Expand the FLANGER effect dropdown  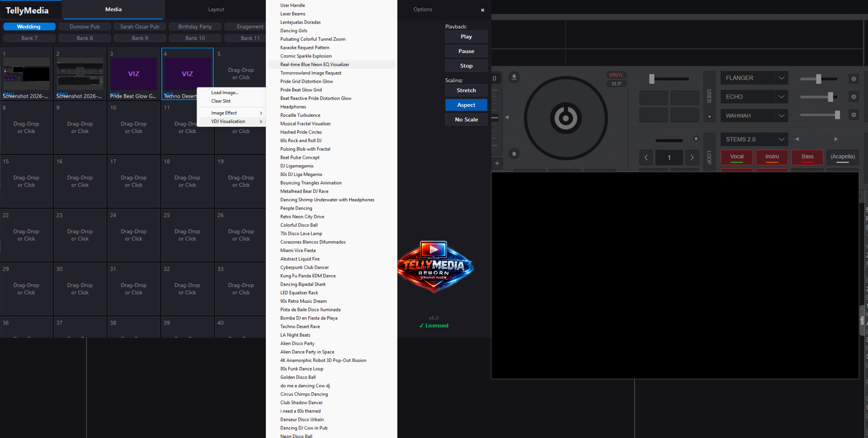pos(781,78)
